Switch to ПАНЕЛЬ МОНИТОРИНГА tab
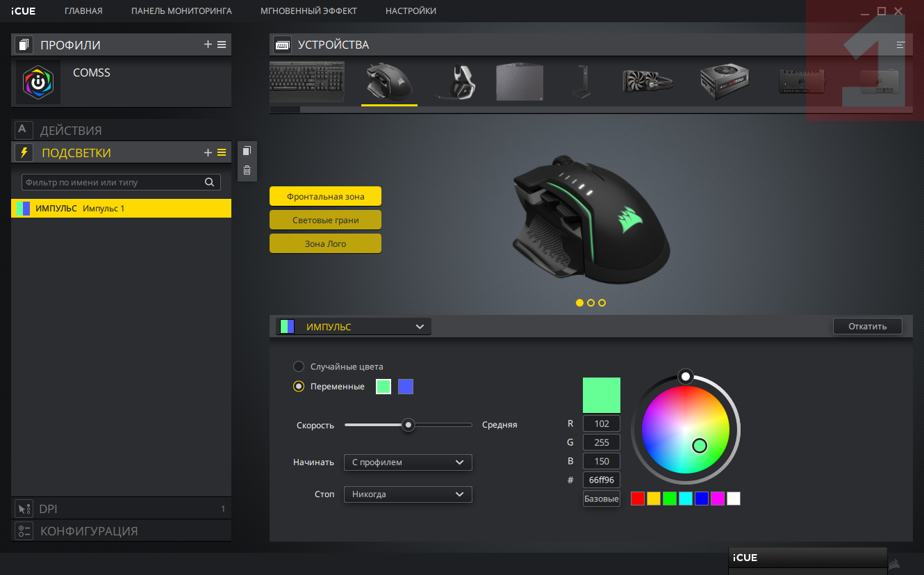 181,11
